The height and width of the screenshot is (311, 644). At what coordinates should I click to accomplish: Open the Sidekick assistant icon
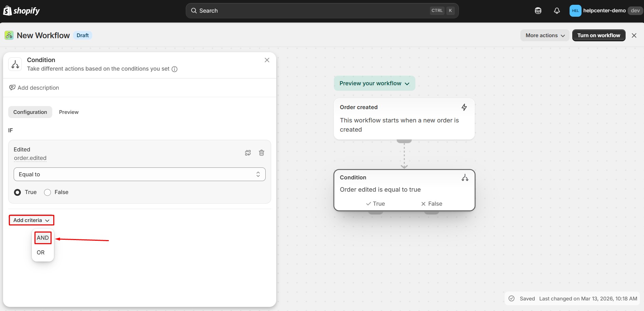coord(538,11)
